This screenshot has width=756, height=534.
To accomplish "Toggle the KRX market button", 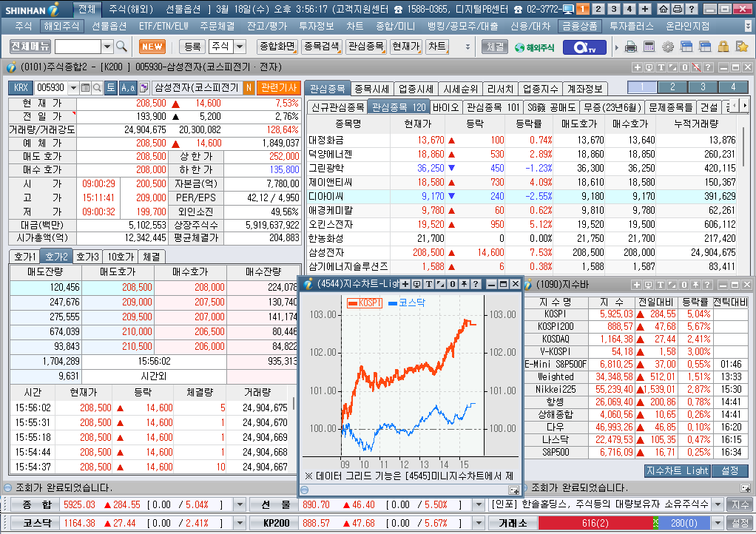I will (x=21, y=88).
